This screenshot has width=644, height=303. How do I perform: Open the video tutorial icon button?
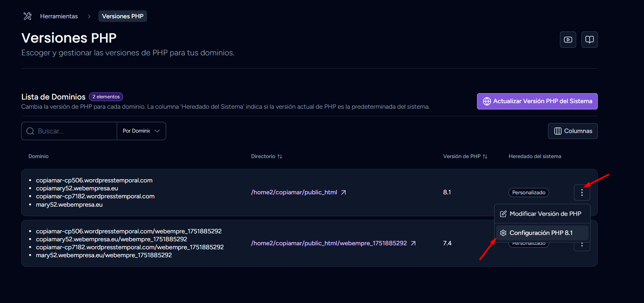[568, 40]
